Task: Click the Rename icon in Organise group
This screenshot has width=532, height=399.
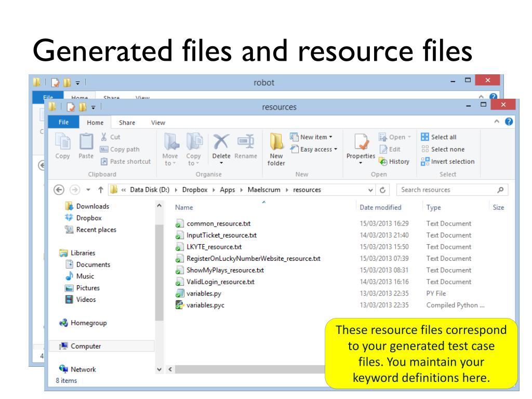Action: click(x=245, y=142)
